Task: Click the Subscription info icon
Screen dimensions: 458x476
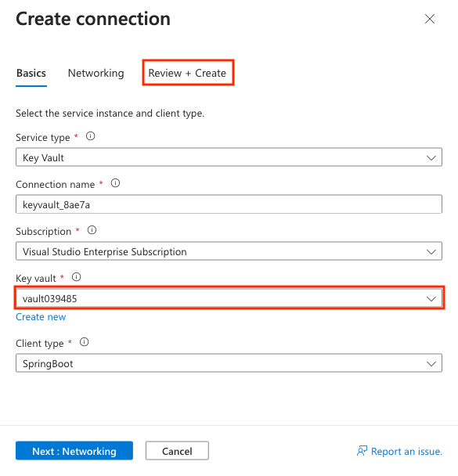Action: point(92,230)
